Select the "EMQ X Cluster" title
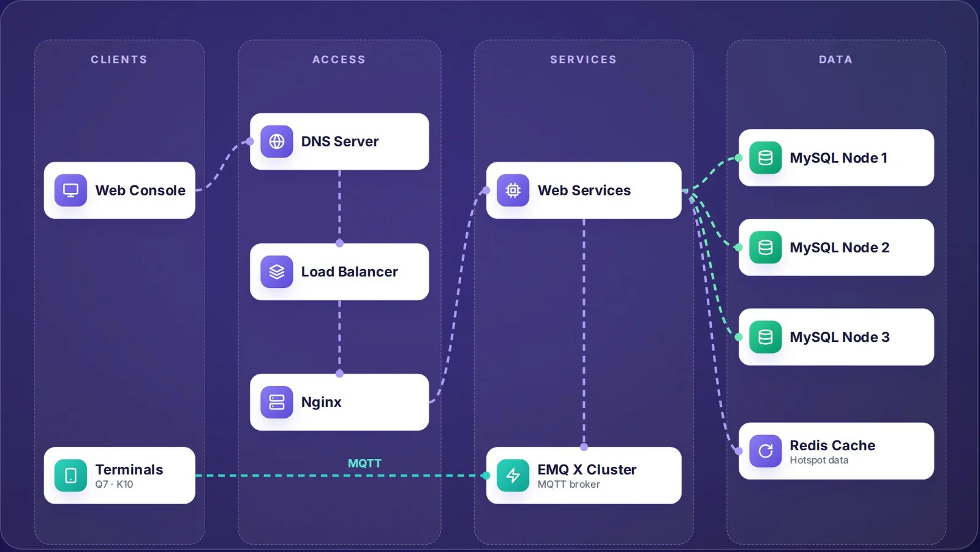Screen dimensions: 980x552 pos(587,470)
